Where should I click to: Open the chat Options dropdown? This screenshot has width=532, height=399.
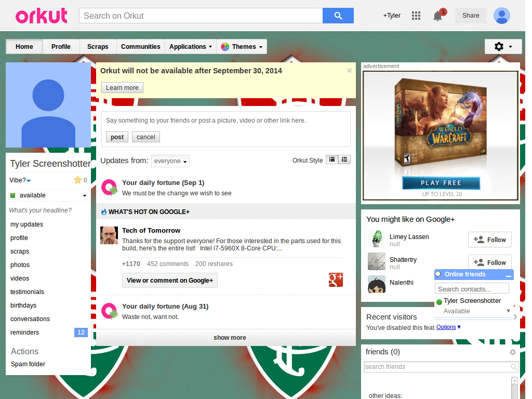pyautogui.click(x=448, y=327)
